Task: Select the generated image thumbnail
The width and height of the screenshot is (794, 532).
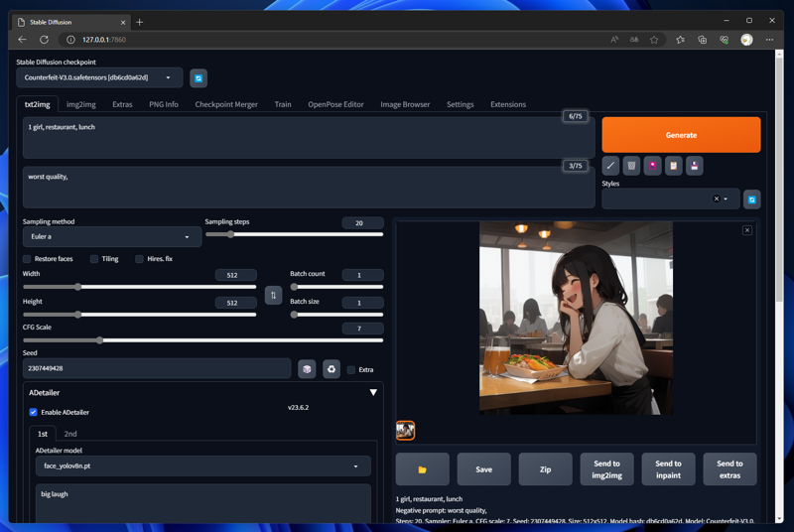Action: point(405,431)
